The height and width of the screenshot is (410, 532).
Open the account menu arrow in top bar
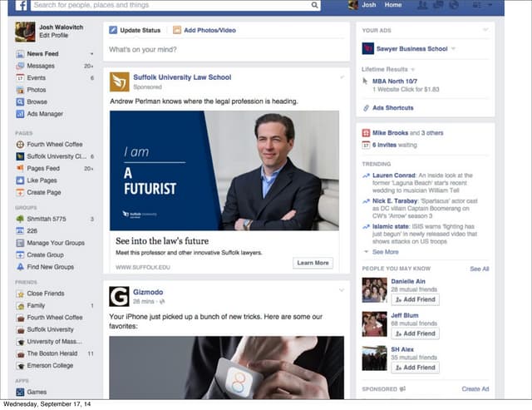coord(490,5)
